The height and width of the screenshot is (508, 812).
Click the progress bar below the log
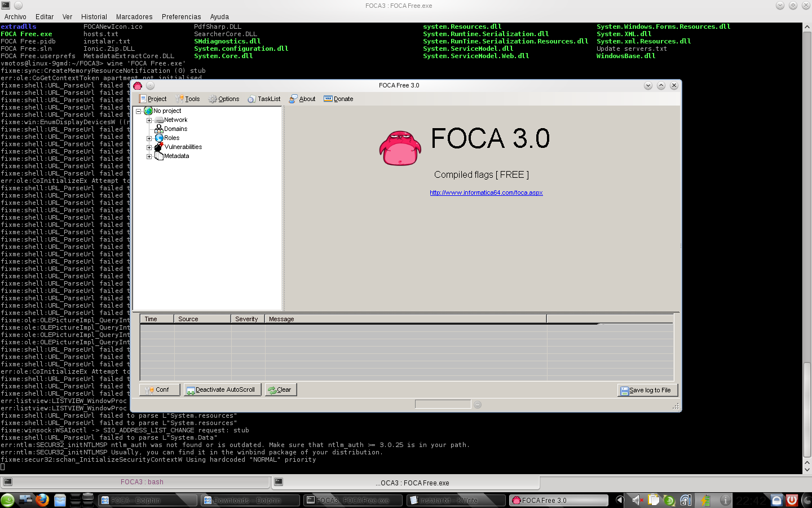pyautogui.click(x=442, y=404)
